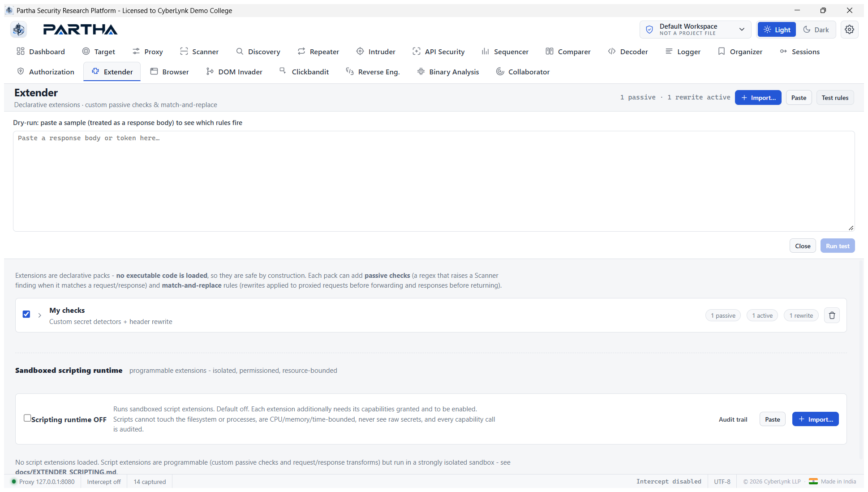Open the Collaborator tab

pyautogui.click(x=523, y=72)
